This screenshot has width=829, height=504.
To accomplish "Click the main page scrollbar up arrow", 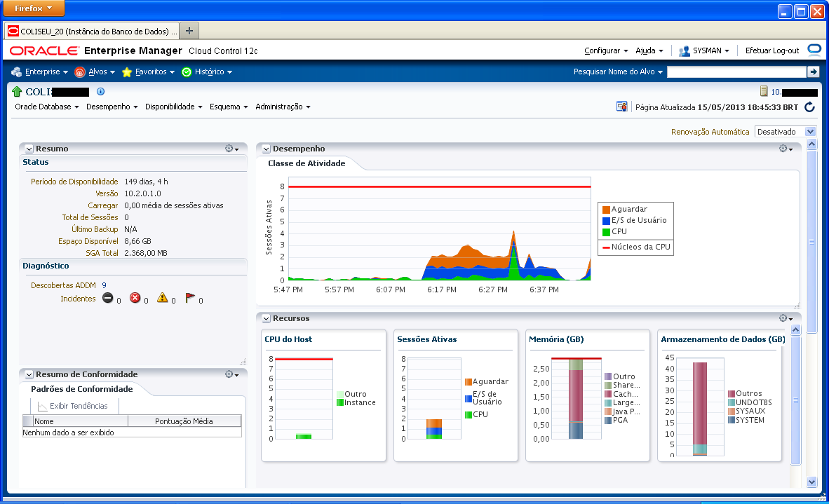I will pos(811,144).
